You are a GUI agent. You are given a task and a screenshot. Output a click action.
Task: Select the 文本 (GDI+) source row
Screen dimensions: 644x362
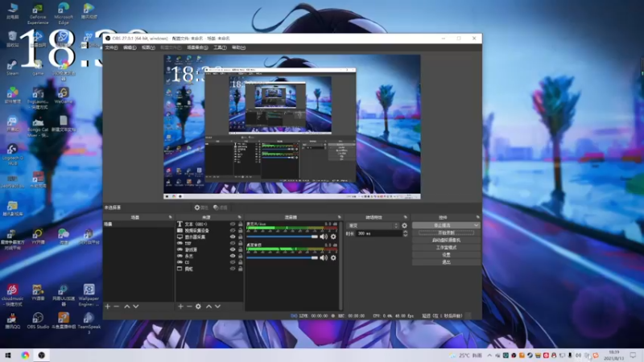pos(209,224)
